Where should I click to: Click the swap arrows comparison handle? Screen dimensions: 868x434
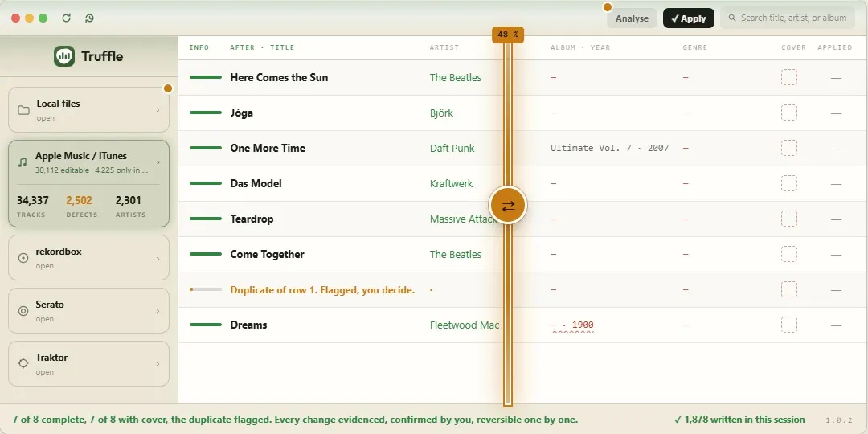click(x=508, y=206)
